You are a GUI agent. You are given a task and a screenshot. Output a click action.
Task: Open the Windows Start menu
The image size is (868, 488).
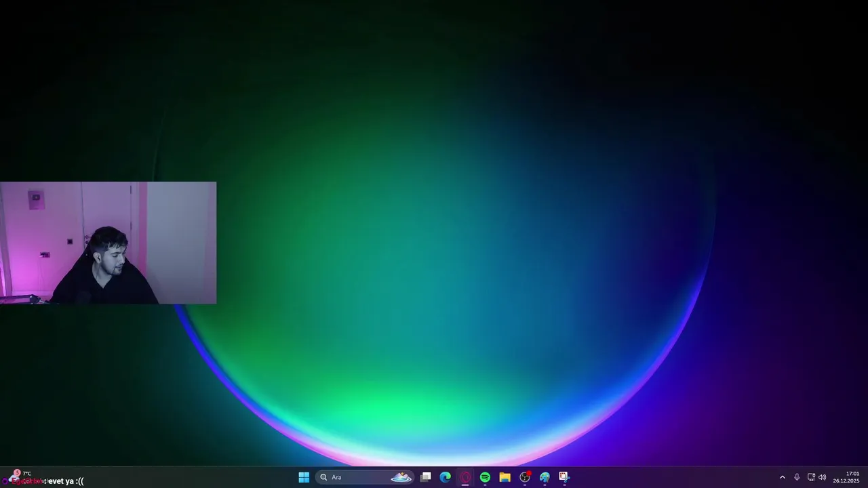[304, 477]
